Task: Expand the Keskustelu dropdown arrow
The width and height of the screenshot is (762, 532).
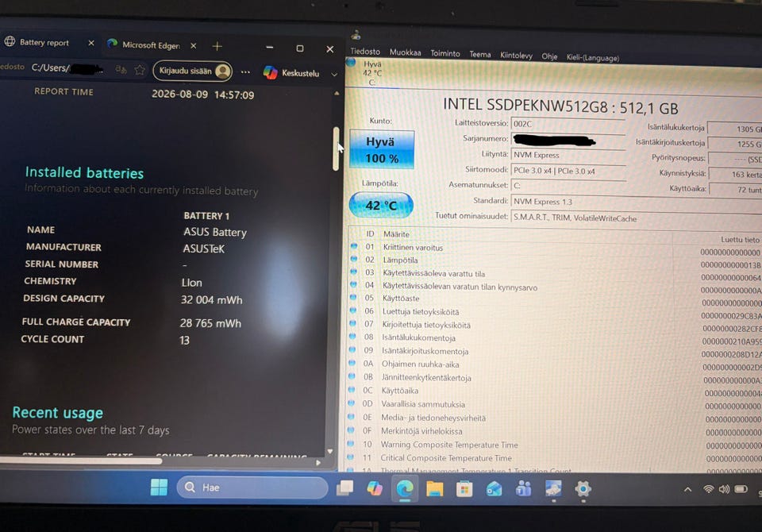Action: pyautogui.click(x=334, y=75)
